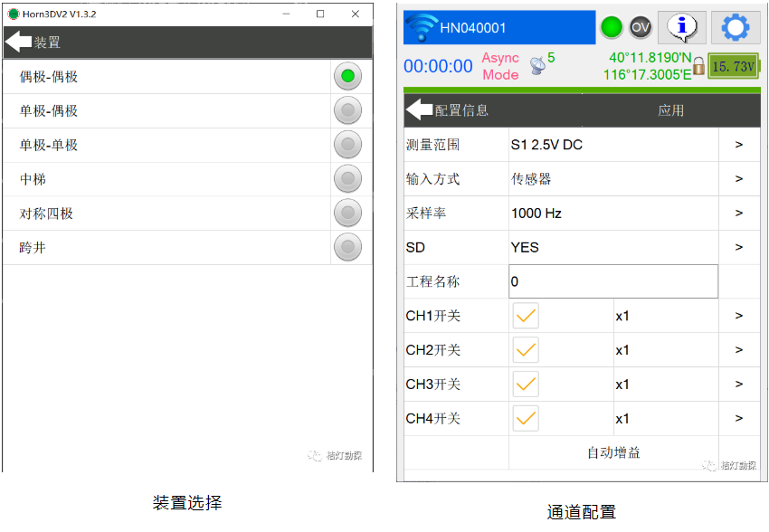Viewport: 769px width, 532px height.
Task: Select the 单极-偶极 radio button
Action: pos(347,110)
